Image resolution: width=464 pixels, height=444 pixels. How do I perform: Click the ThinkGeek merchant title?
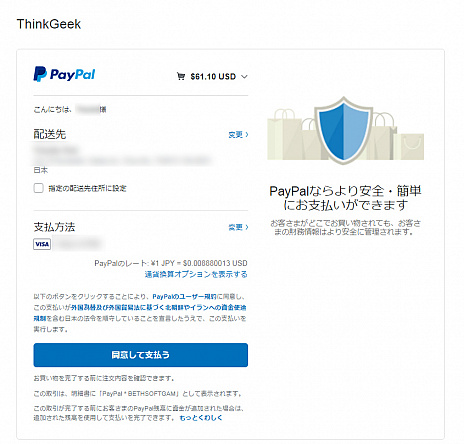pyautogui.click(x=49, y=24)
